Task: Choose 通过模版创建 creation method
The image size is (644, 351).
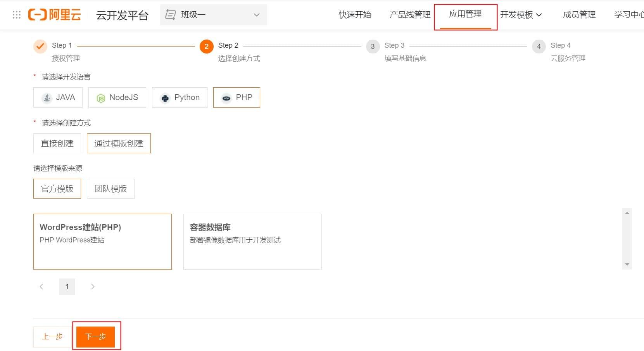Action: click(119, 143)
